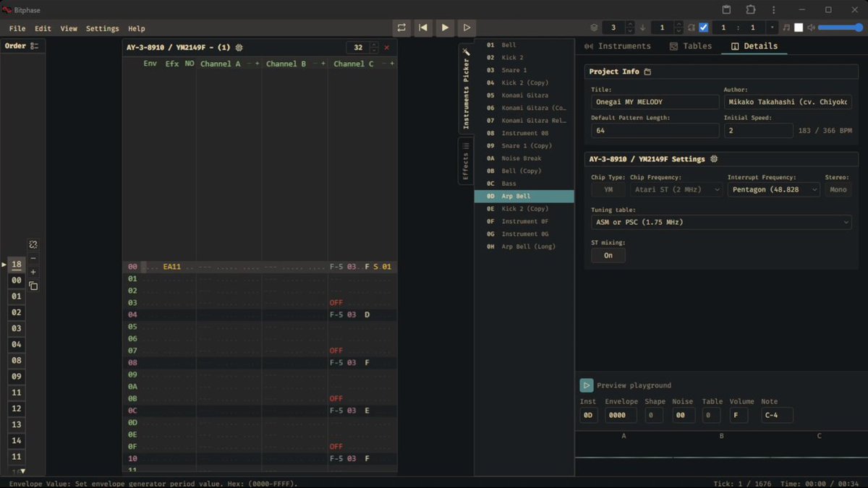868x488 pixels.
Task: Click Default Pattern Length field 64
Action: [655, 131]
